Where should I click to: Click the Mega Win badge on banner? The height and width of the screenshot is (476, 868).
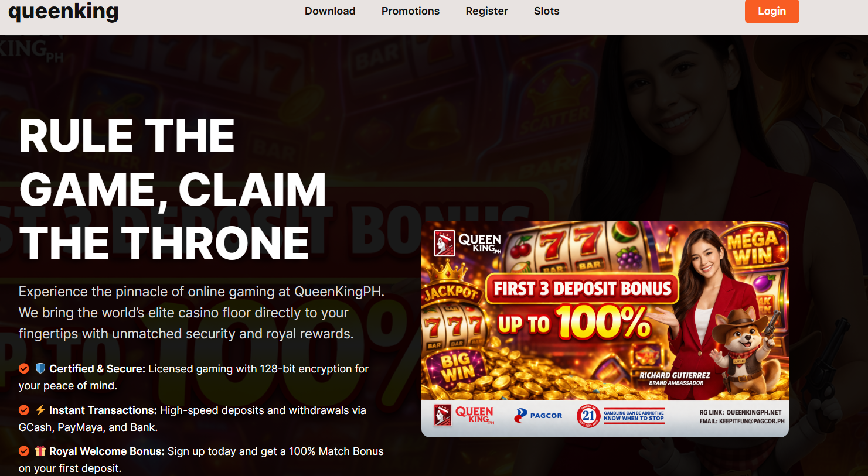pyautogui.click(x=753, y=247)
